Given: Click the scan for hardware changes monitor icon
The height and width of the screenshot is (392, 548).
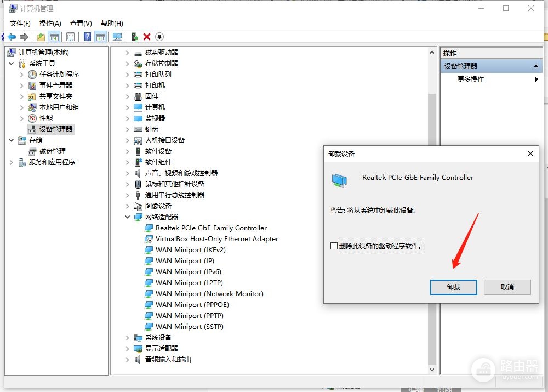Looking at the screenshot, I should click(117, 37).
